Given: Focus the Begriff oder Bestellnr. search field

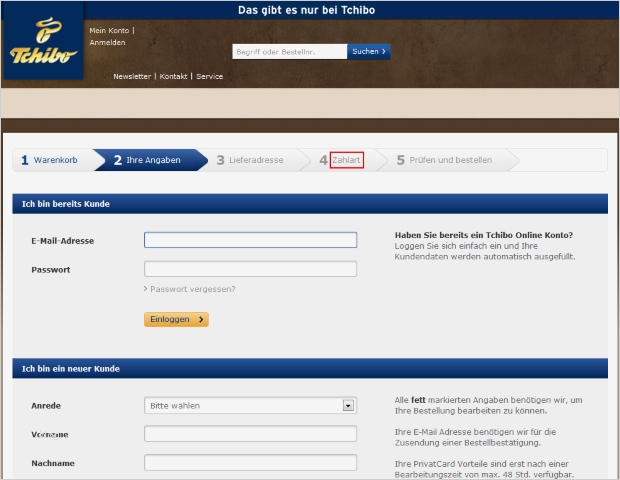Looking at the screenshot, I should [x=290, y=52].
